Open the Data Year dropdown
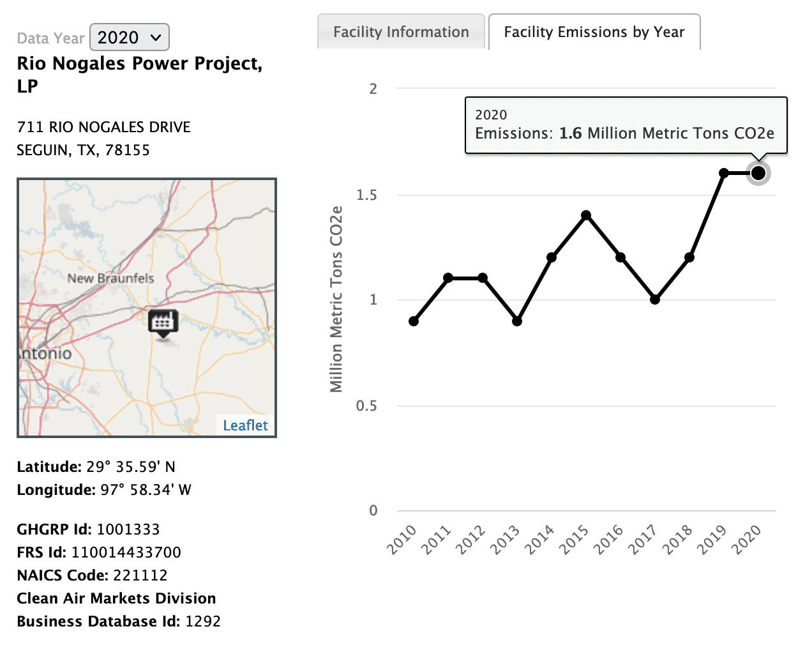The image size is (812, 645). coord(130,38)
